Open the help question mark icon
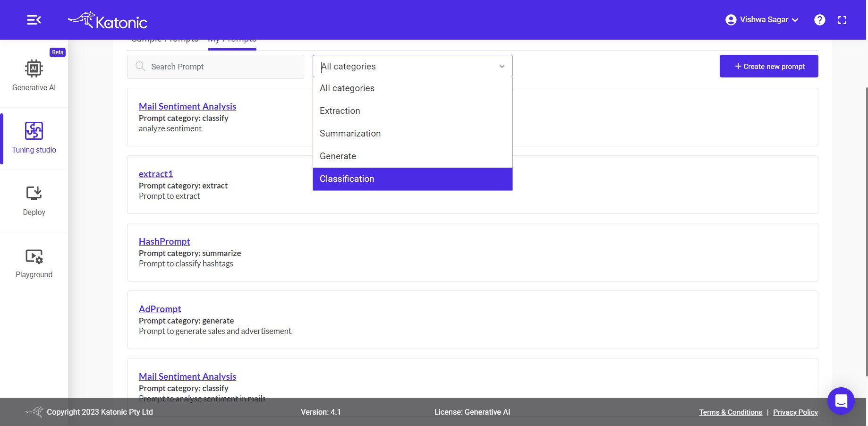Image resolution: width=868 pixels, height=426 pixels. click(820, 20)
